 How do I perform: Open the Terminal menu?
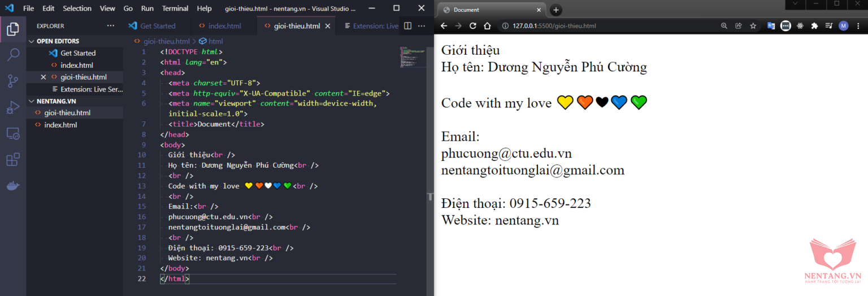(175, 8)
